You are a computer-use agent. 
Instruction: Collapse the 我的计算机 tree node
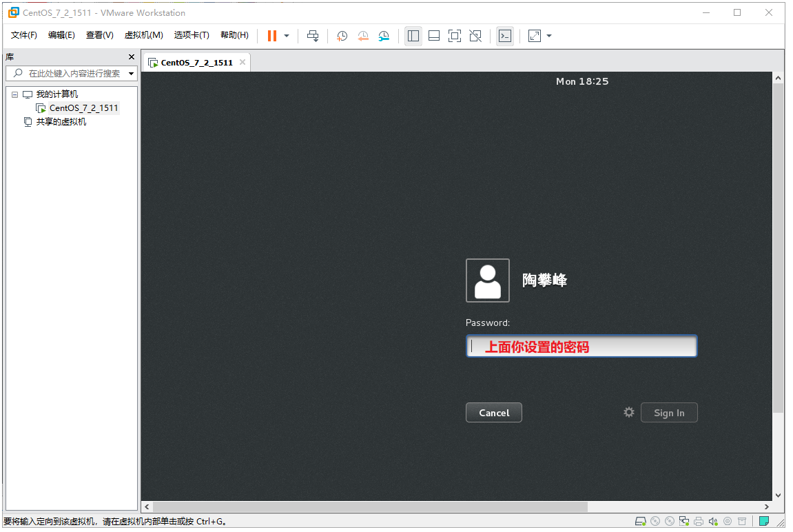coord(15,94)
